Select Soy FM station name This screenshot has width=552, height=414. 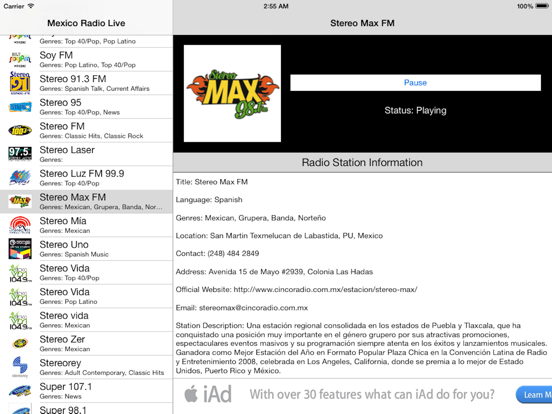(x=56, y=55)
